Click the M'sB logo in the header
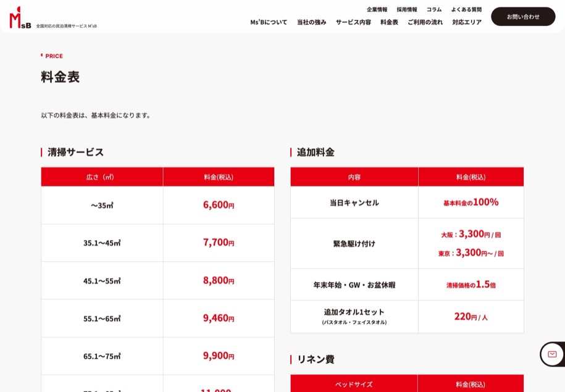565x392 pixels. [x=20, y=17]
